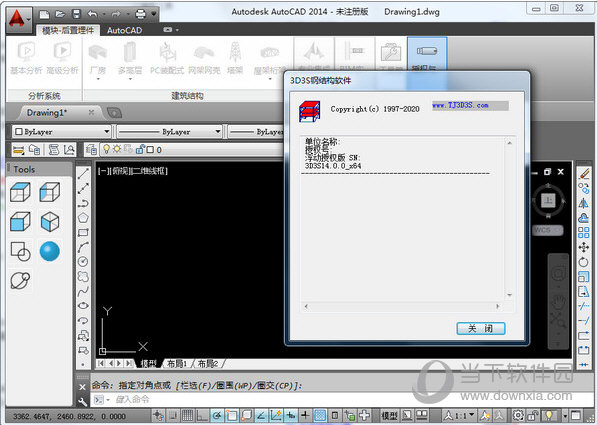The image size is (597, 425).
Task: Click the New drawing icon in quick access toolbar
Action: pyautogui.click(x=45, y=14)
